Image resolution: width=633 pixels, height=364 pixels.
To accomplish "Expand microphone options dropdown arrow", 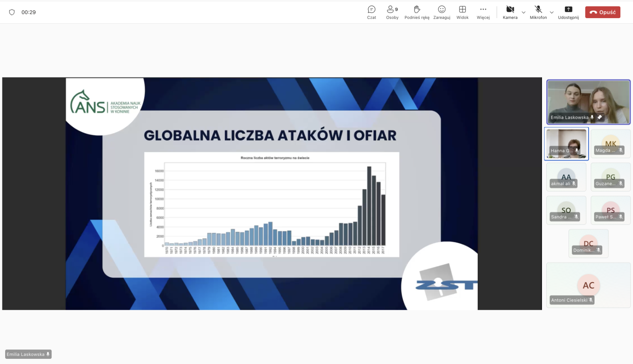I will [552, 13].
